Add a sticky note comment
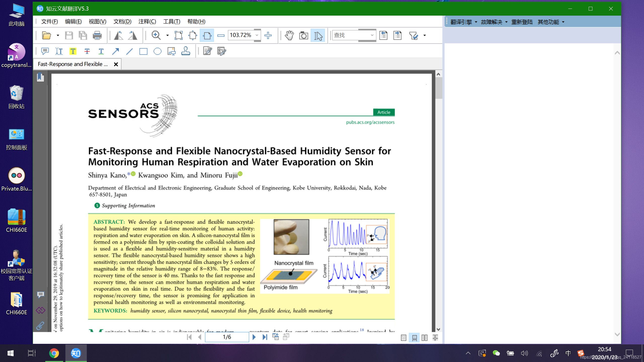This screenshot has height=362, width=644. tap(45, 51)
